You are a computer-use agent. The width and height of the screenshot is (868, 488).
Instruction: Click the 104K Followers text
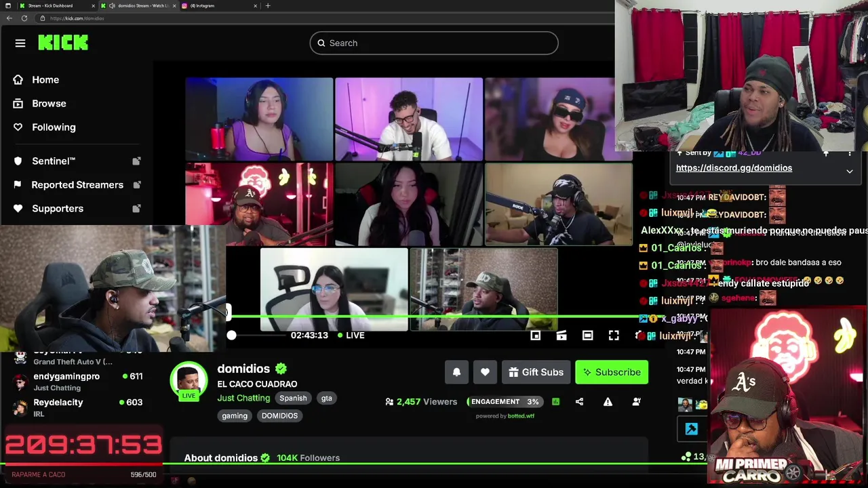[x=308, y=458]
